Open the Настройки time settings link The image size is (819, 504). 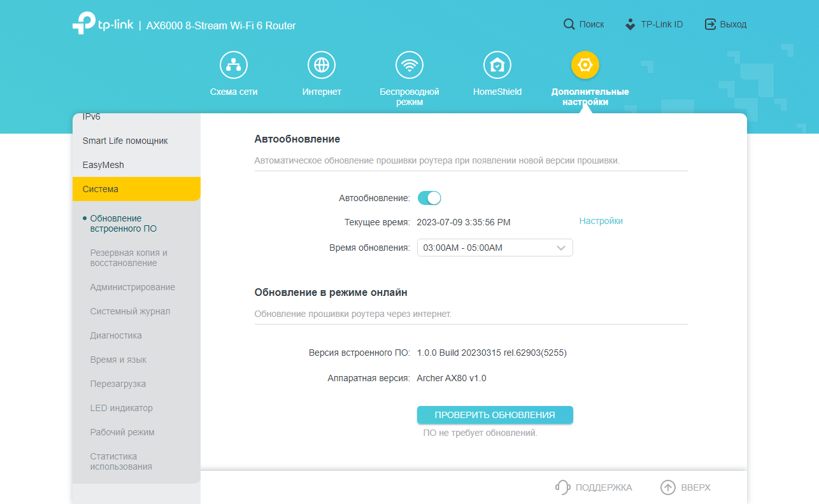(601, 221)
